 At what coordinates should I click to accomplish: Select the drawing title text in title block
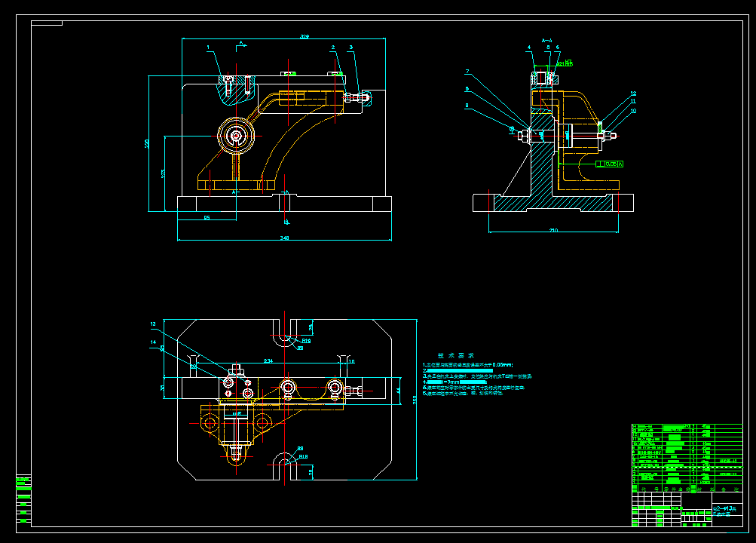click(x=724, y=511)
